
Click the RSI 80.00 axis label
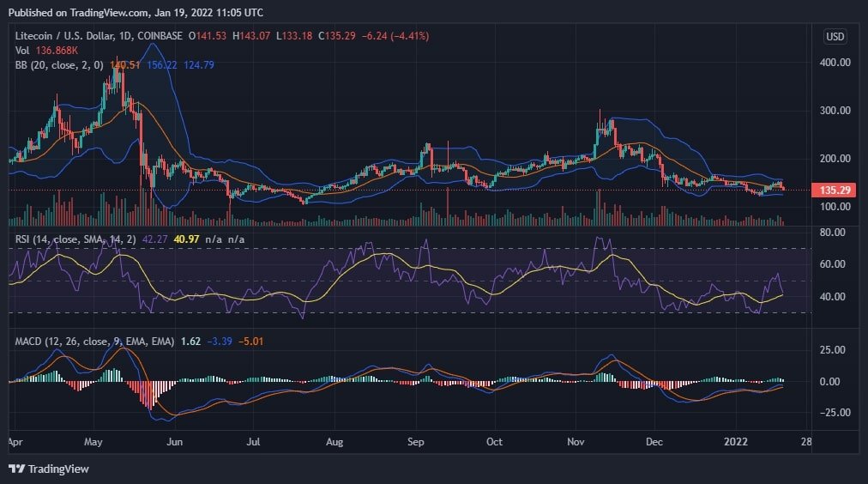[832, 233]
